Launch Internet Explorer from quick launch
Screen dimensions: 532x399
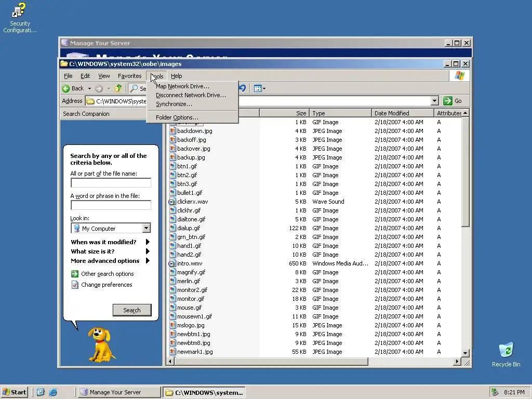coord(53,392)
